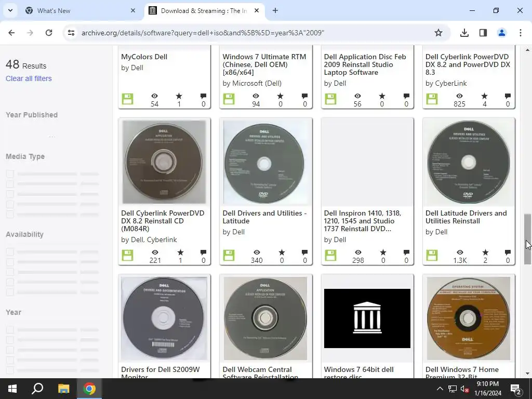Click the page vertical scrollbar thumb
532x399 pixels.
[527, 239]
